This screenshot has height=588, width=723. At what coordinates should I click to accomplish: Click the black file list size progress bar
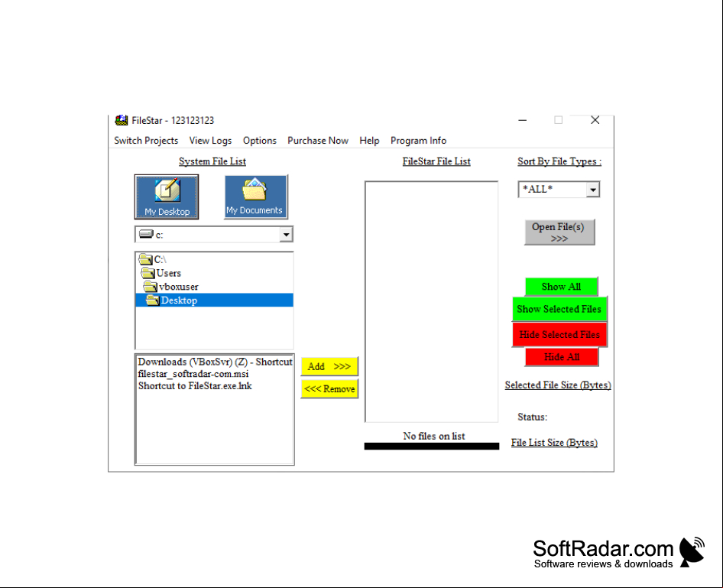click(432, 446)
